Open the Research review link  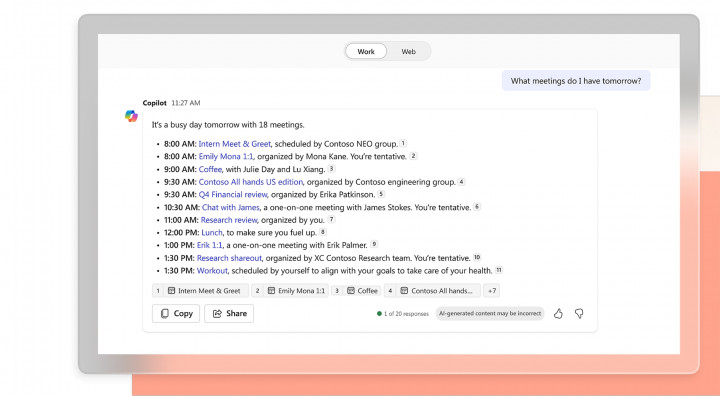229,220
